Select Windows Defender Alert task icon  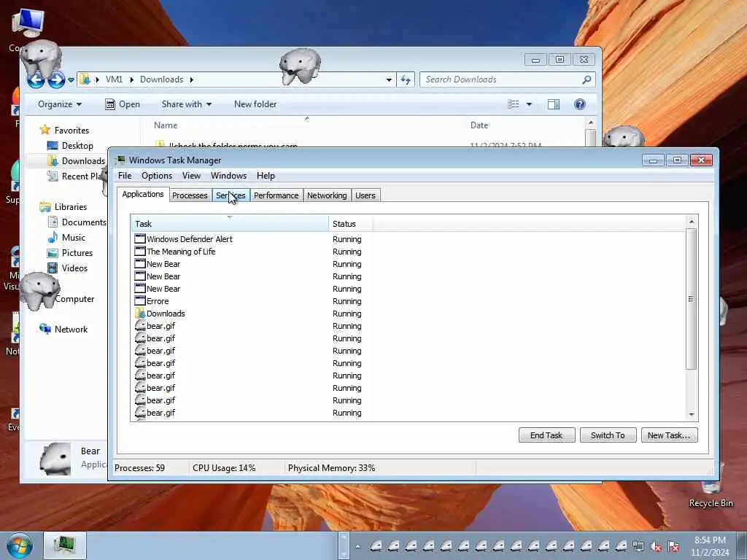(x=139, y=239)
